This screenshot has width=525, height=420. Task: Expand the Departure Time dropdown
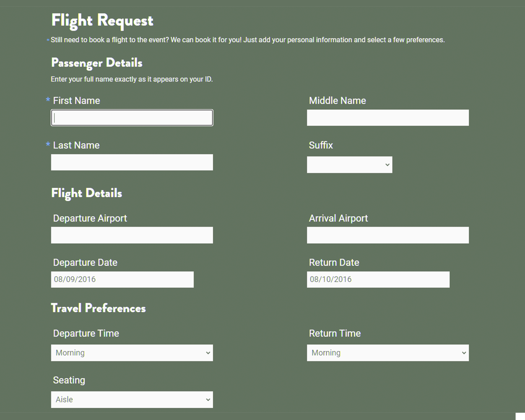coord(132,353)
